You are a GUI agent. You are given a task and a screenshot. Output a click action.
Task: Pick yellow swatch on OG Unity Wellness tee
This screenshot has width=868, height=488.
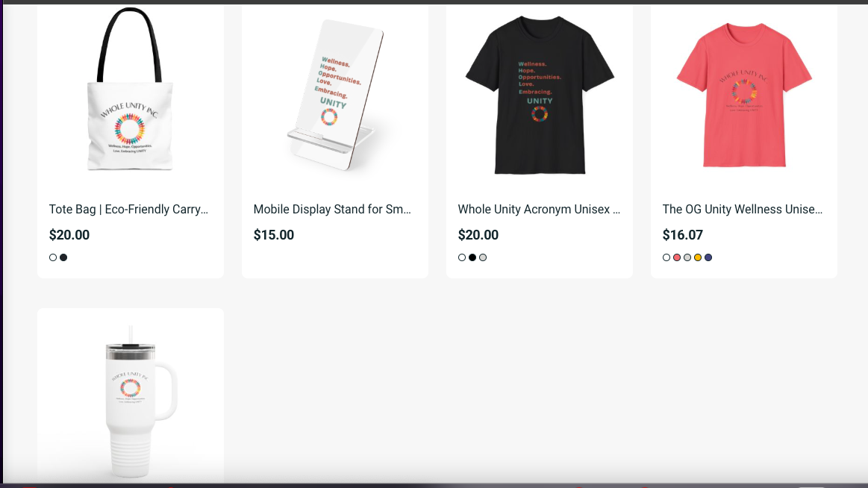pos(698,257)
